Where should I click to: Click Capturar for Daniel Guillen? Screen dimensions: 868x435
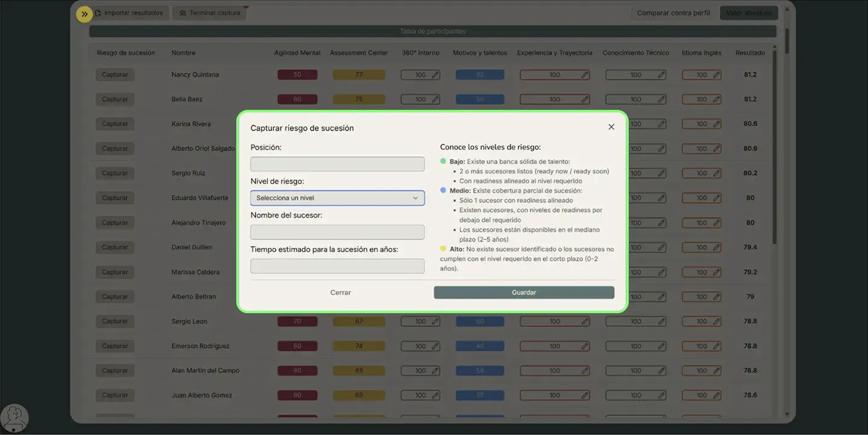[115, 247]
